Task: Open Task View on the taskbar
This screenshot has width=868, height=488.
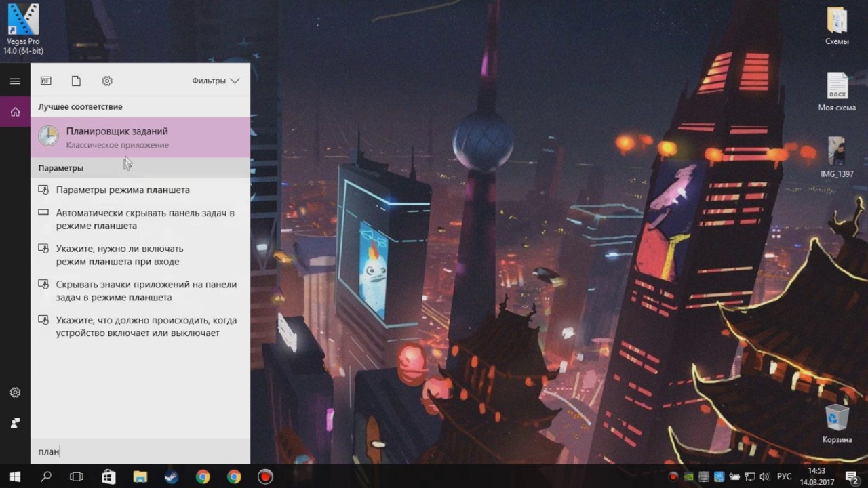Action: click(77, 476)
